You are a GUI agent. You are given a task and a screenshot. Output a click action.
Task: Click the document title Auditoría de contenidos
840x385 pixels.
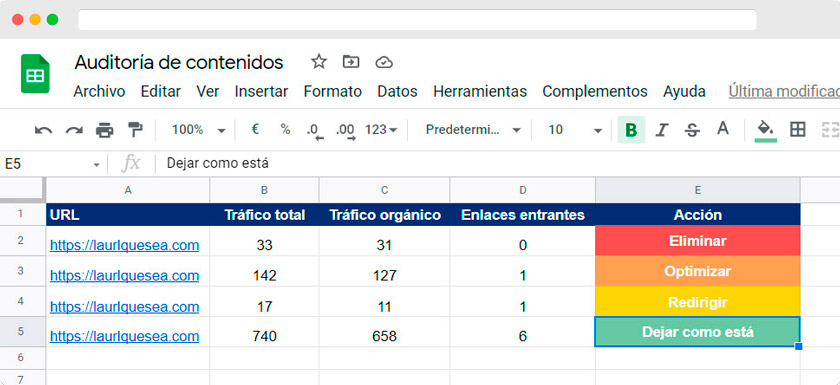point(178,62)
